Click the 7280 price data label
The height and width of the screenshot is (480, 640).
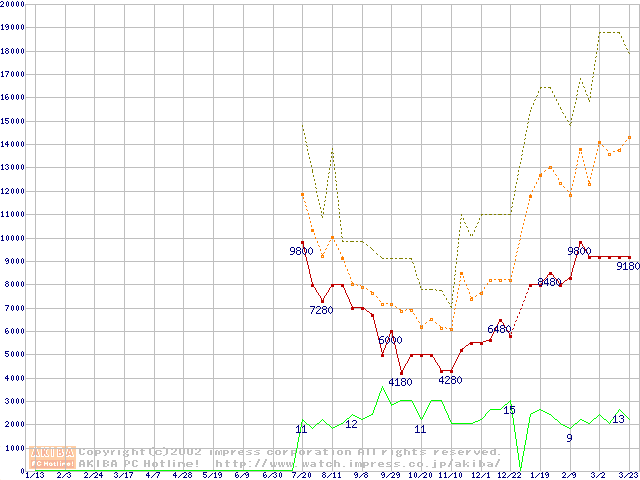pos(321,311)
